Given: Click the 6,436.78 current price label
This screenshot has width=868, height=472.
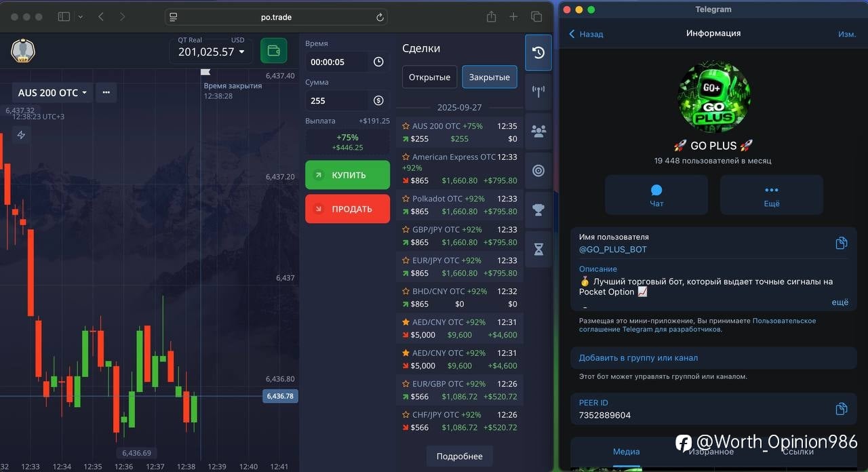Looking at the screenshot, I should 280,396.
